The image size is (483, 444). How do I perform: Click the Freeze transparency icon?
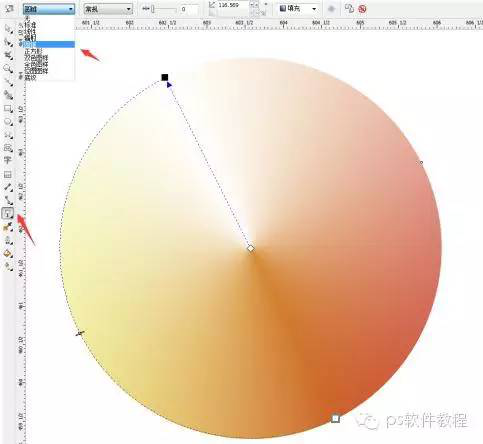[331, 9]
